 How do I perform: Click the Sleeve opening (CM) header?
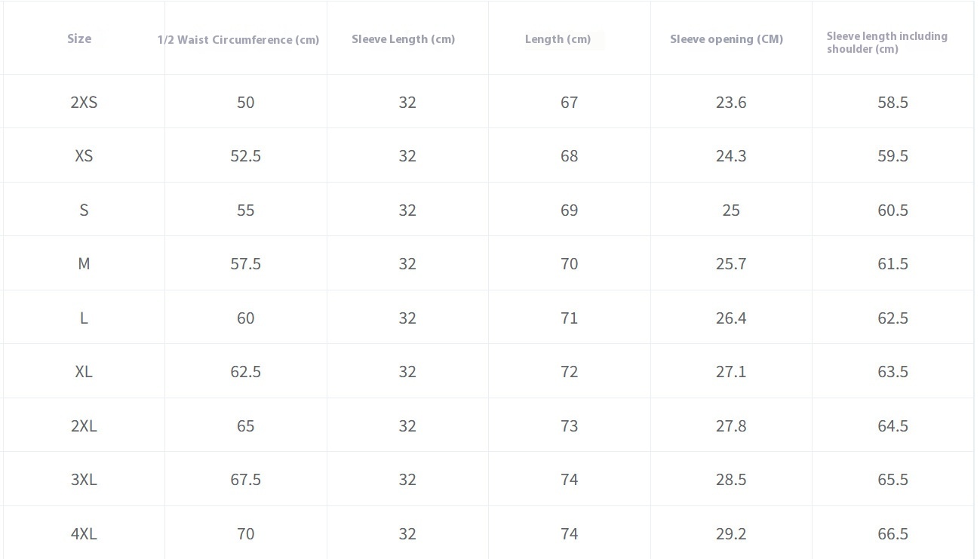coord(727,39)
